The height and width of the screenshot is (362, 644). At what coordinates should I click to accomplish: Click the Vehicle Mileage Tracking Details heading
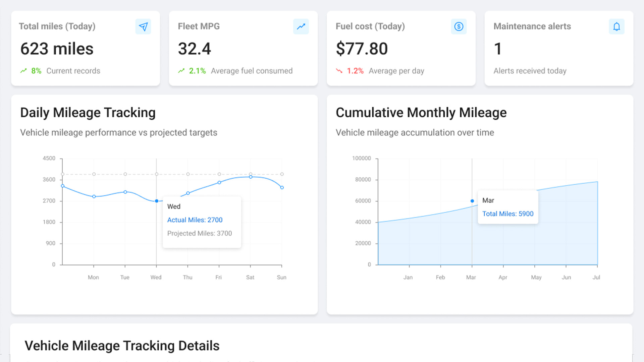[122, 346]
